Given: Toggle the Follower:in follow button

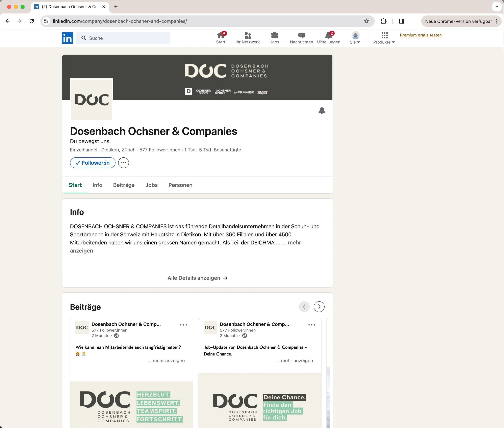Looking at the screenshot, I should pyautogui.click(x=93, y=163).
